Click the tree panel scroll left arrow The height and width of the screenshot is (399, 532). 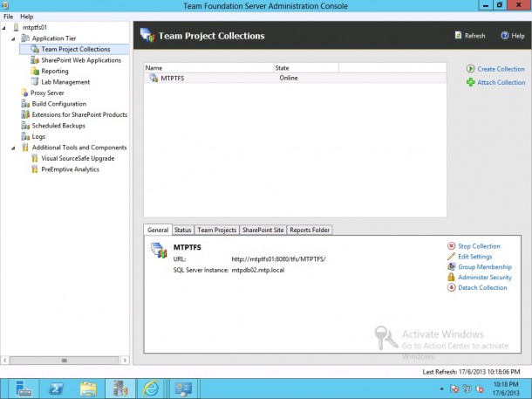coord(4,360)
